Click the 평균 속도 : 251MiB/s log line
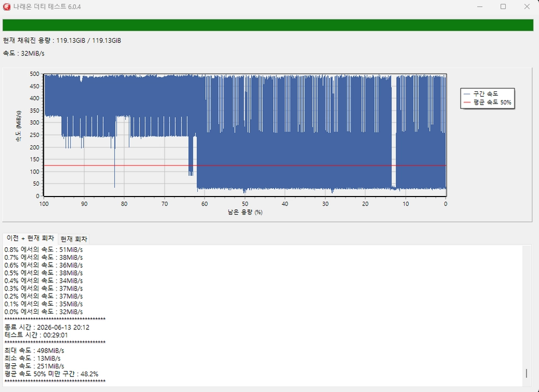The image size is (539, 392). pos(34,366)
